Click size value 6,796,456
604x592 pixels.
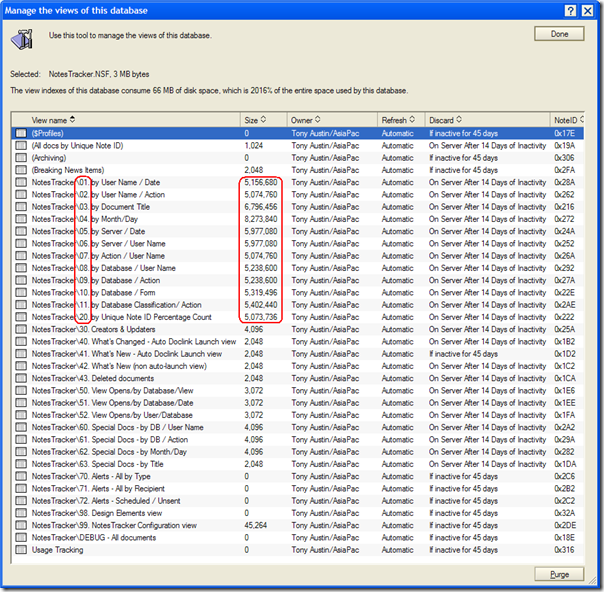261,207
